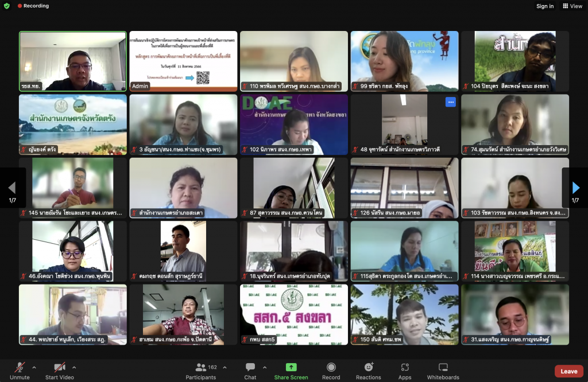588x382 pixels.
Task: Leave the meeting
Action: pyautogui.click(x=568, y=371)
